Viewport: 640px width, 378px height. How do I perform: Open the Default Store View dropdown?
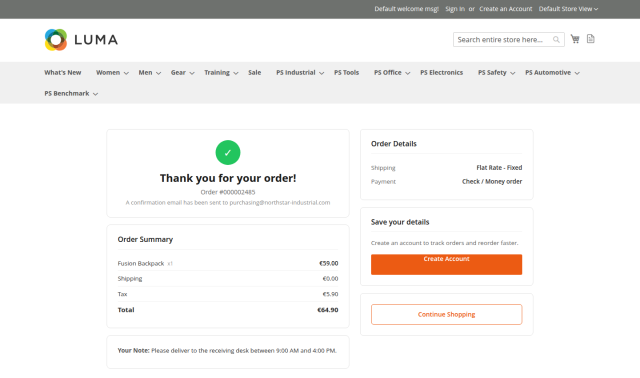tap(568, 9)
